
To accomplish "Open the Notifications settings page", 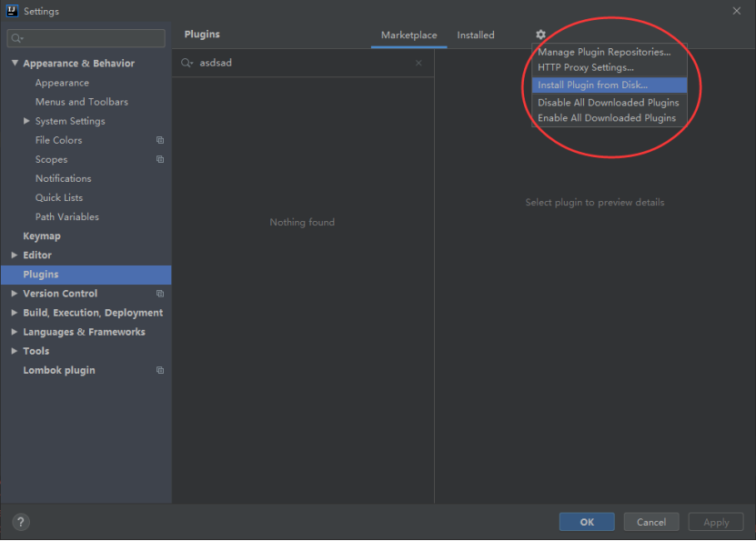I will coord(63,178).
